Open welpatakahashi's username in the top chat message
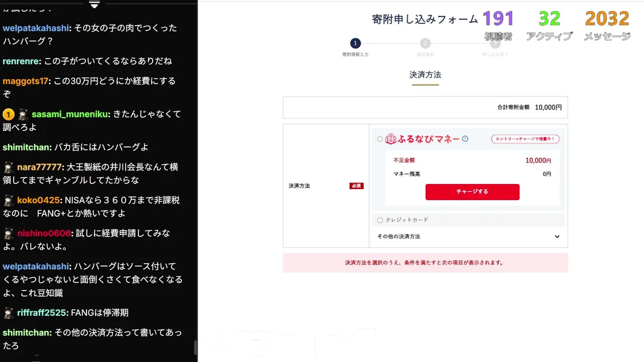 click(x=36, y=28)
